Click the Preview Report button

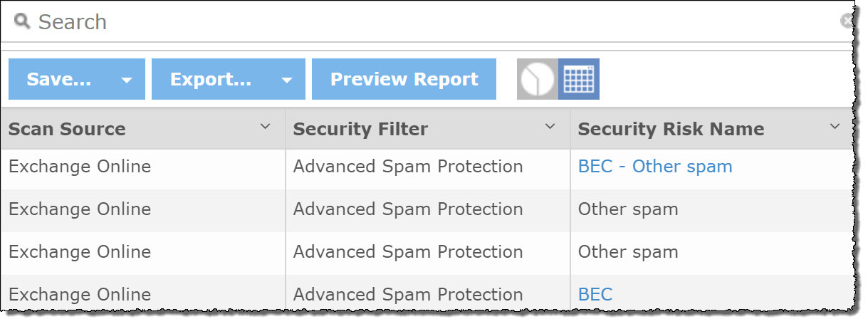pyautogui.click(x=404, y=79)
